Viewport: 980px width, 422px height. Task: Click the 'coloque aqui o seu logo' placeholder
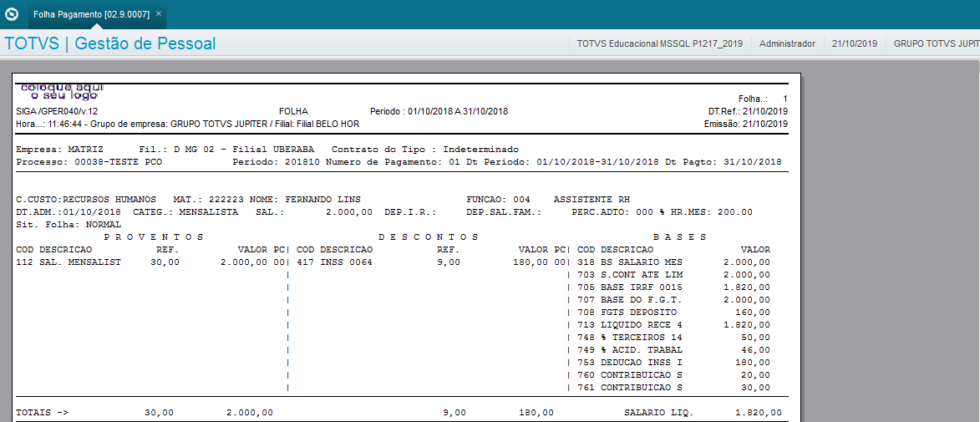63,91
